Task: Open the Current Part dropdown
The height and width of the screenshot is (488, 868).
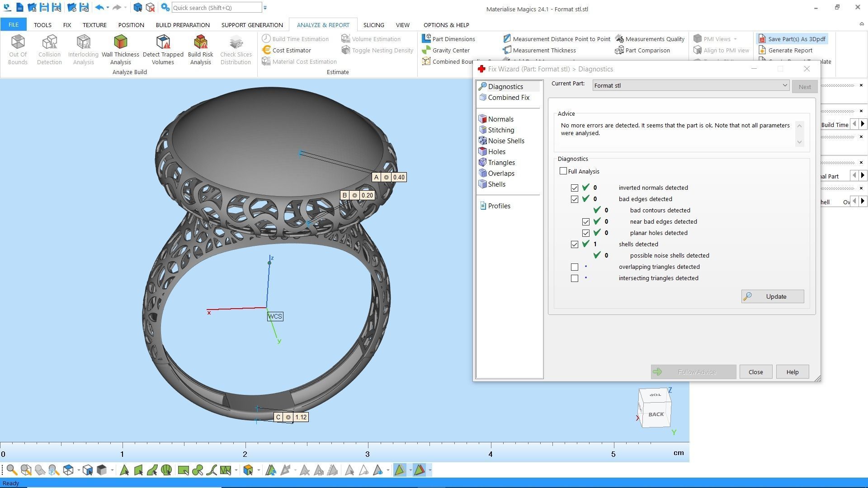Action: click(785, 85)
